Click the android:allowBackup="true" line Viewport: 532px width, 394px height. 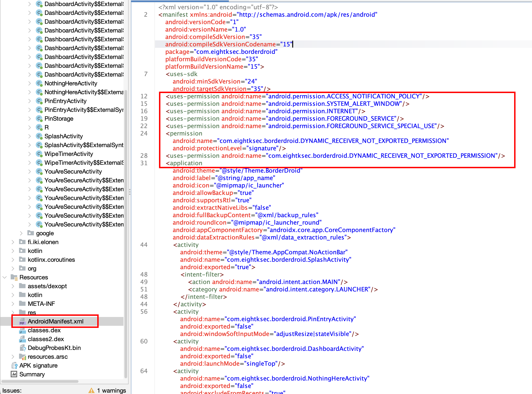[213, 193]
